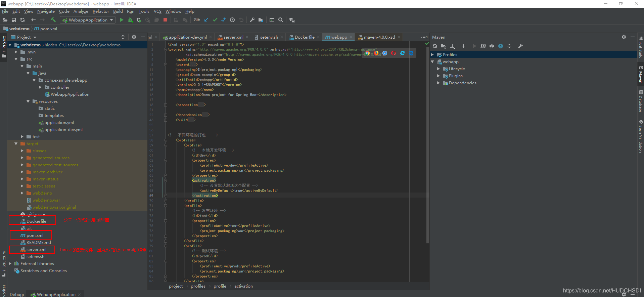
Task: Expand the .mvn folder in project tree
Action: (x=16, y=52)
